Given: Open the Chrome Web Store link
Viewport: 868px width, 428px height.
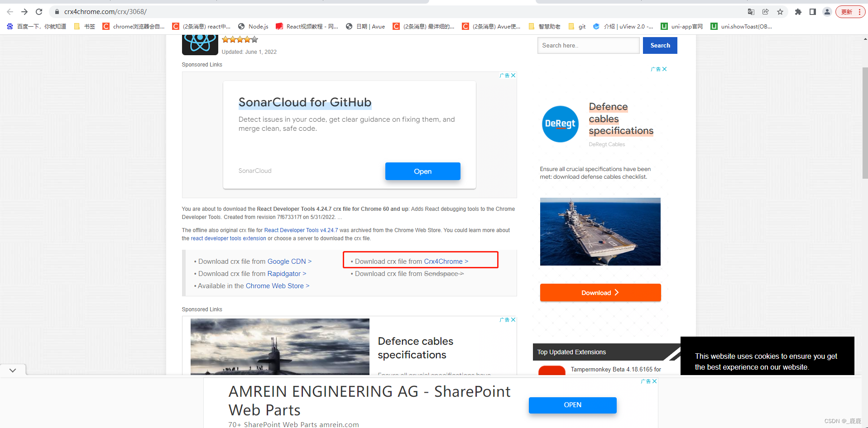Looking at the screenshot, I should [278, 286].
